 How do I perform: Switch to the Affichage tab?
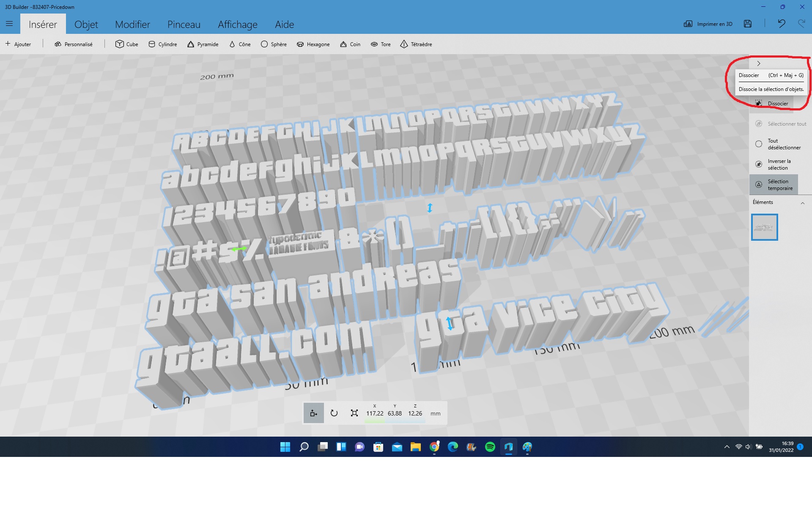tap(237, 24)
